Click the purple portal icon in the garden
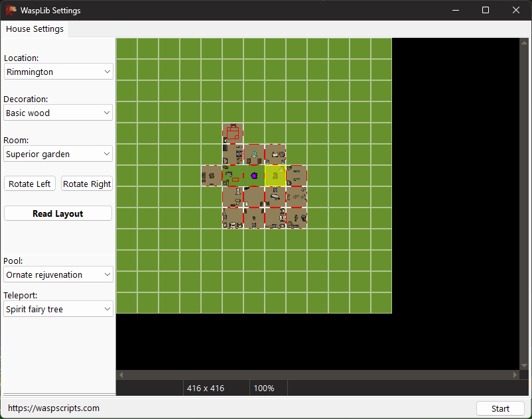Image resolution: width=532 pixels, height=419 pixels. (254, 176)
